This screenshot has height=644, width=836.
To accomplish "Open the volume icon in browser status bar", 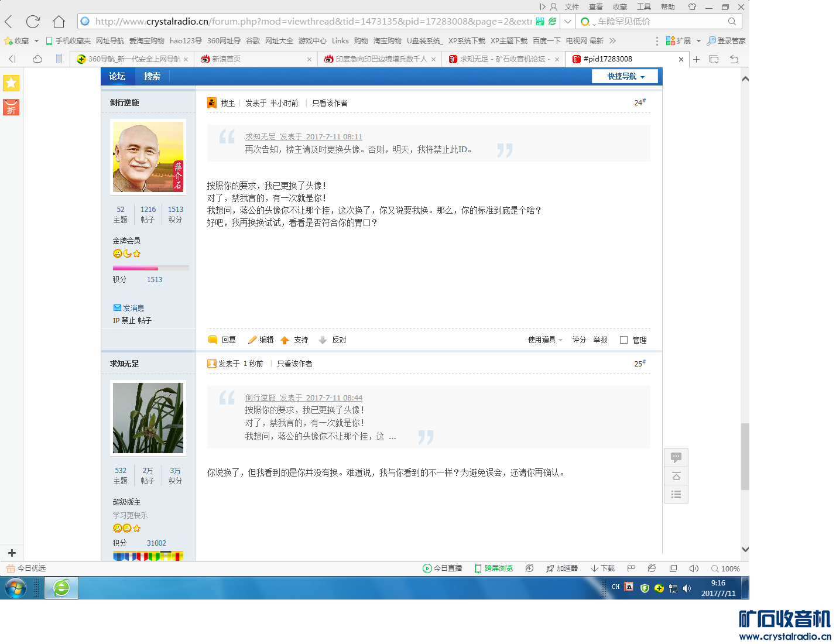I will coord(694,568).
